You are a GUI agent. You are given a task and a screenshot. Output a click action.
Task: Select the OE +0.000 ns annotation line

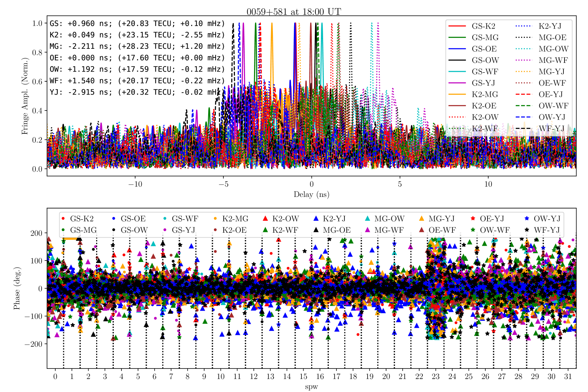[137, 58]
